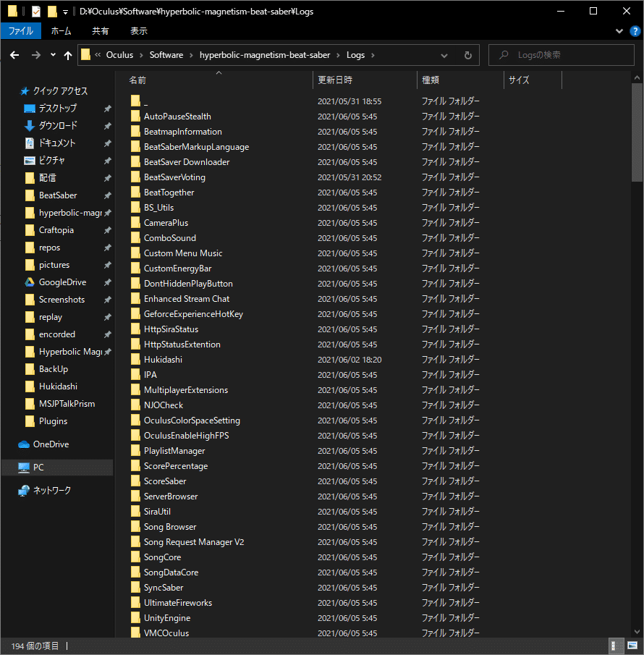This screenshot has height=655, width=644.
Task: Click folder icon of SiraUtil
Action: tap(135, 511)
